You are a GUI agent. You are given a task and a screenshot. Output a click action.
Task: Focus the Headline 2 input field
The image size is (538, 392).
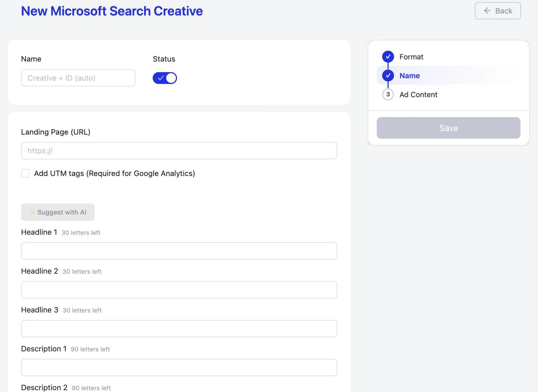(x=179, y=290)
